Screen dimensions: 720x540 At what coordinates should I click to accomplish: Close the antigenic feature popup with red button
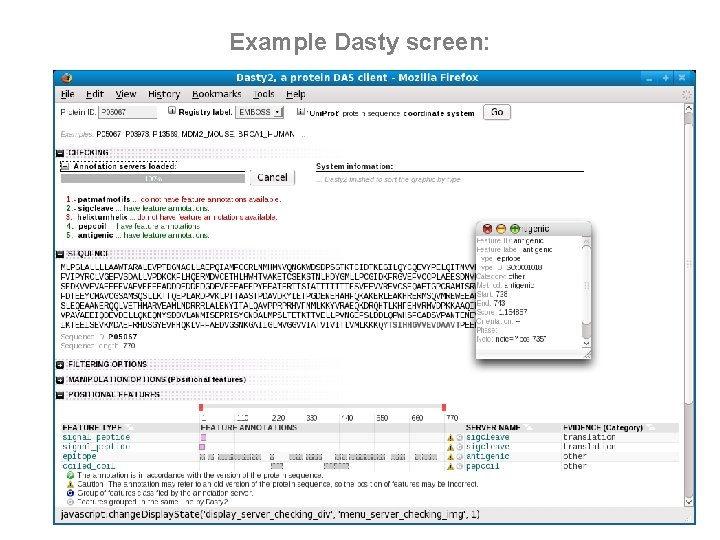(x=487, y=229)
